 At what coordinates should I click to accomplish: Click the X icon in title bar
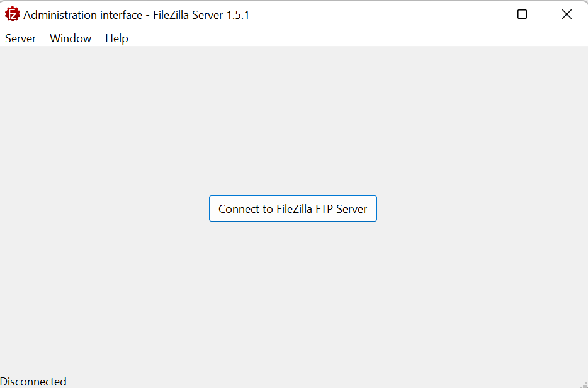[567, 14]
